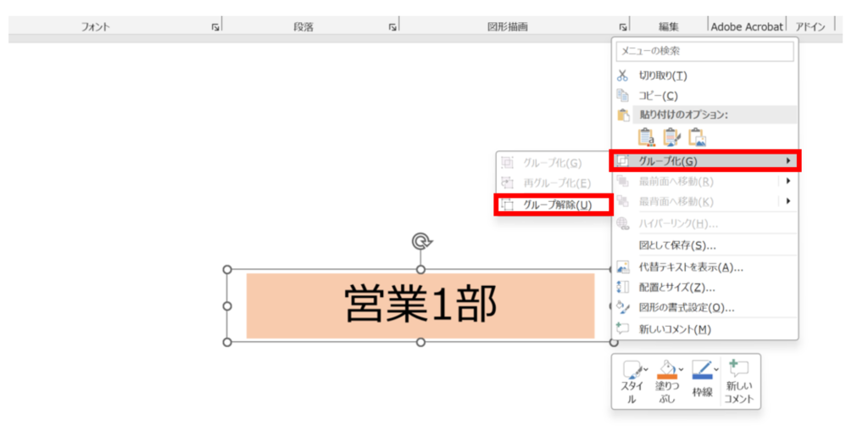This screenshot has height=426, width=868.
Task: Click the orange 塗りつぶし fill color bar
Action: pyautogui.click(x=666, y=377)
